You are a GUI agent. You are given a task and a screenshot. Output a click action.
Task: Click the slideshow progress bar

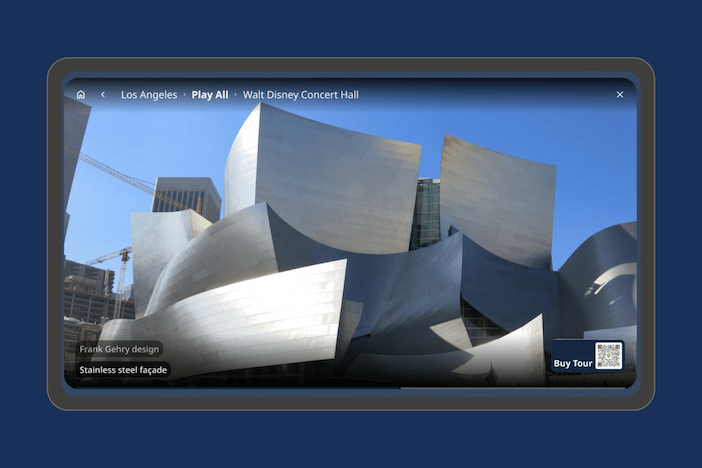[350, 387]
